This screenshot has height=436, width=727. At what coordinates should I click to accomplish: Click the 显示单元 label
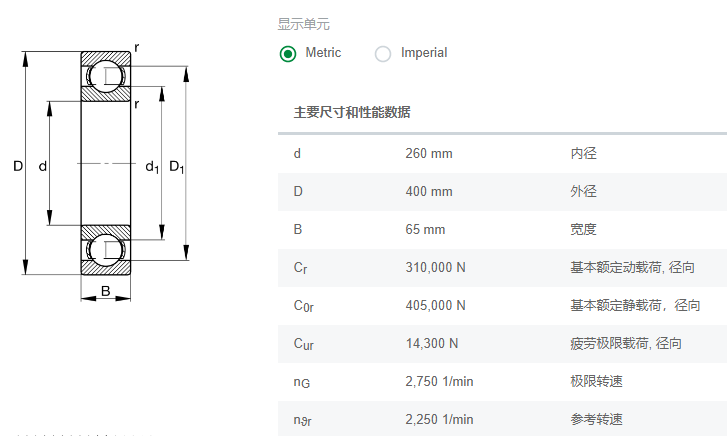click(x=304, y=24)
